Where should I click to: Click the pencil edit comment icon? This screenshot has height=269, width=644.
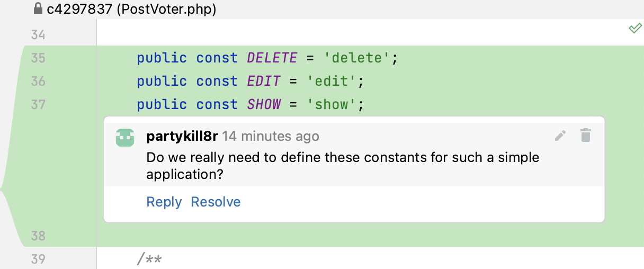(560, 136)
